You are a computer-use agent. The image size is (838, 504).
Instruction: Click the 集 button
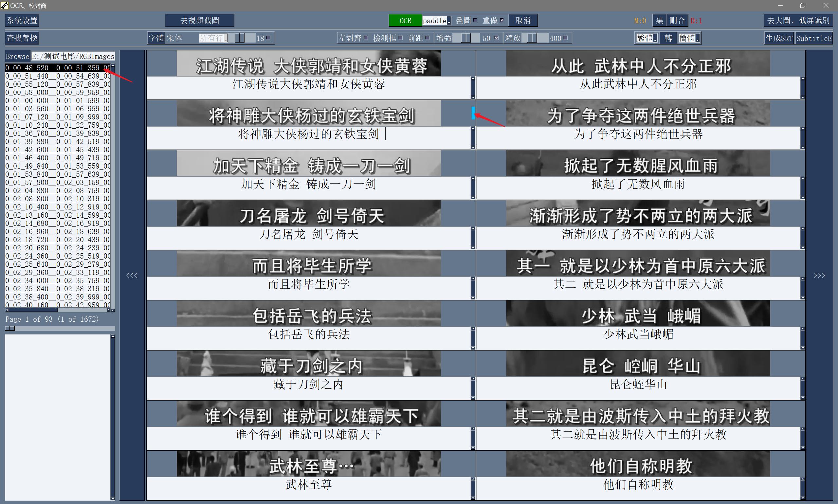click(659, 20)
